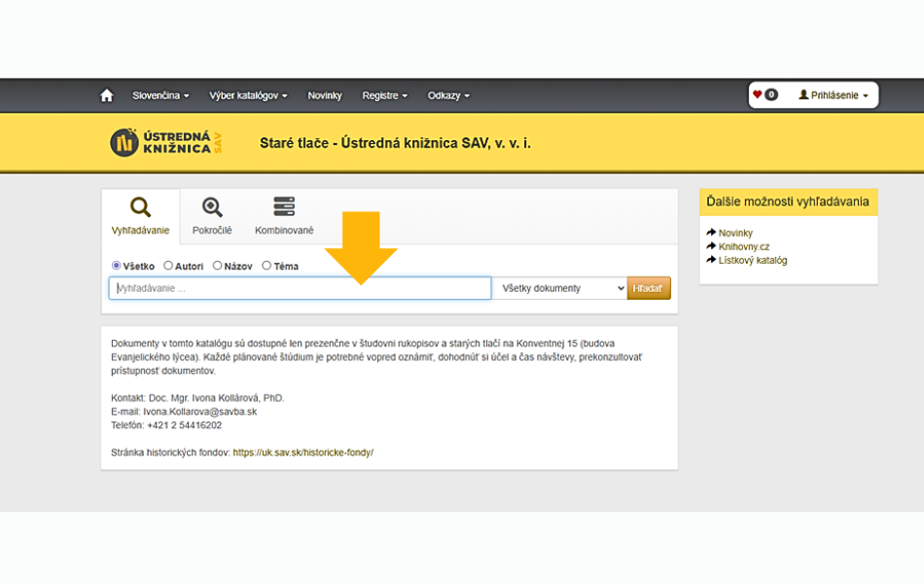Screen dimensions: 924x584
Task: Open Pokročilé advanced search icon
Action: point(212,207)
